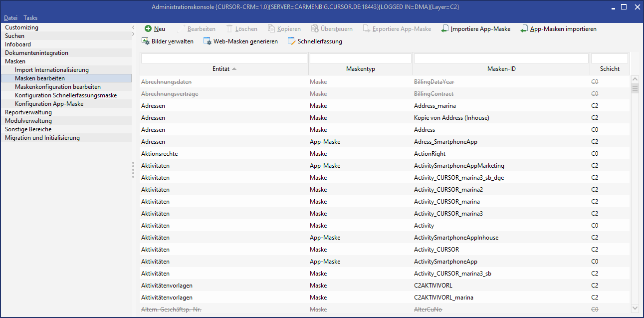Screen dimensions: 644x318
Task: Open Bilder verwalten from the toolbar
Action: point(146,41)
